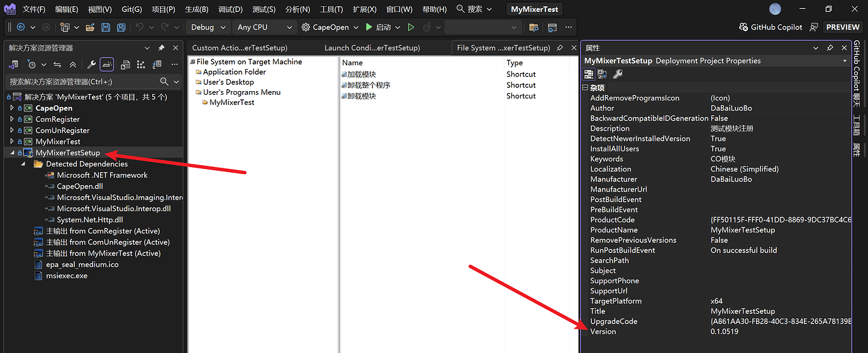Click the Solution Explorer search field

coord(82,82)
